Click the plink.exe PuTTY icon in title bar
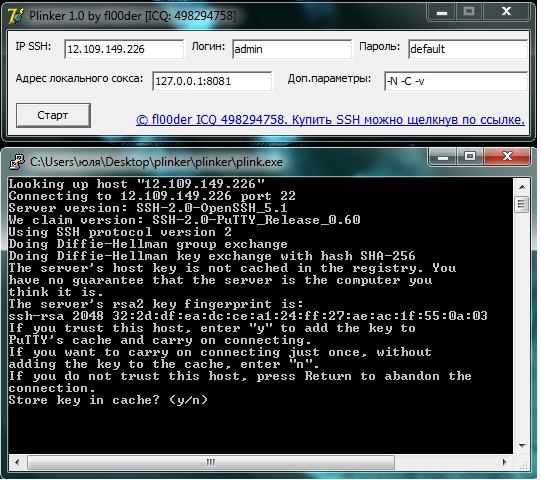The image size is (541, 480). pyautogui.click(x=17, y=162)
